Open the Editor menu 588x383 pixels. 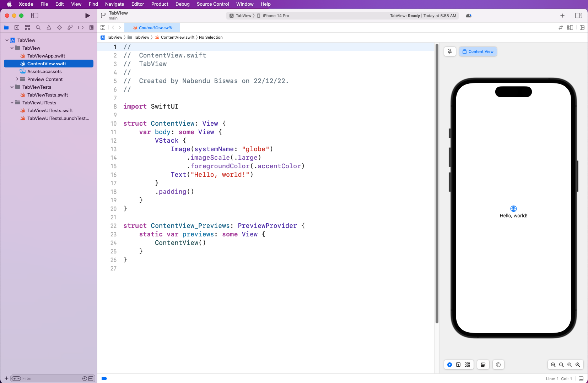(137, 4)
